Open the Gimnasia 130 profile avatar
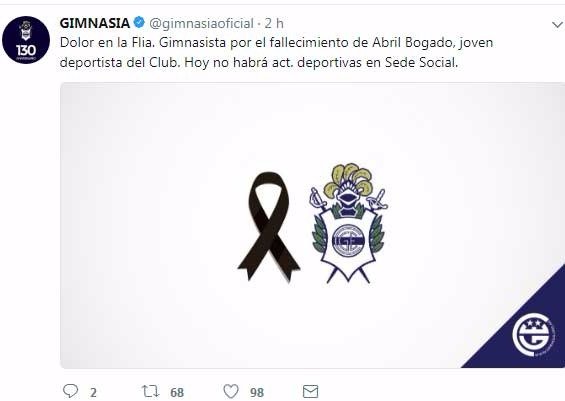565x401 pixels. point(26,40)
